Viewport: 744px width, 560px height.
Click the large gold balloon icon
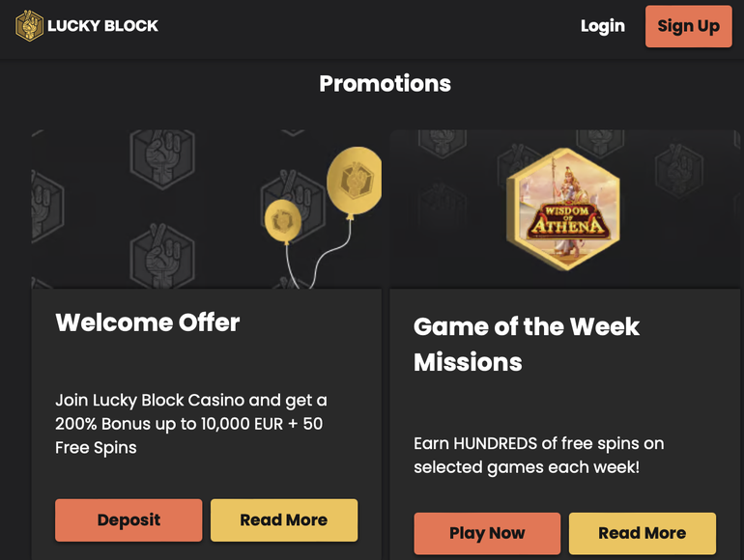(353, 181)
